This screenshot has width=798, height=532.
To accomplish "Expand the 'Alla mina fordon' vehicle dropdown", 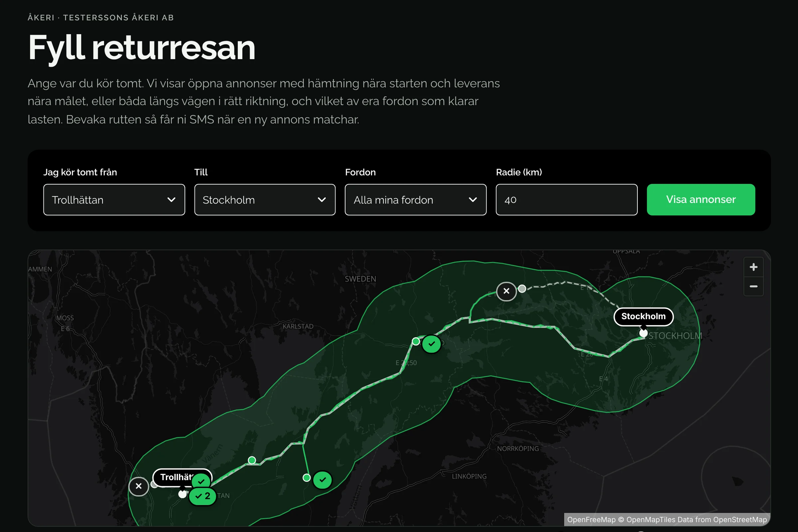I will click(415, 199).
